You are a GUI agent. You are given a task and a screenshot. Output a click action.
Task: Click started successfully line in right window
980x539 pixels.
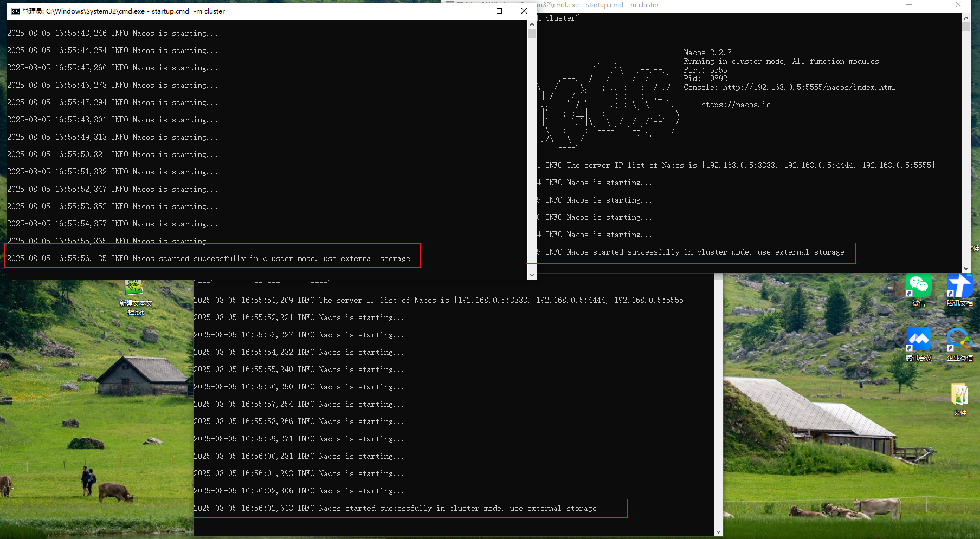pos(691,252)
